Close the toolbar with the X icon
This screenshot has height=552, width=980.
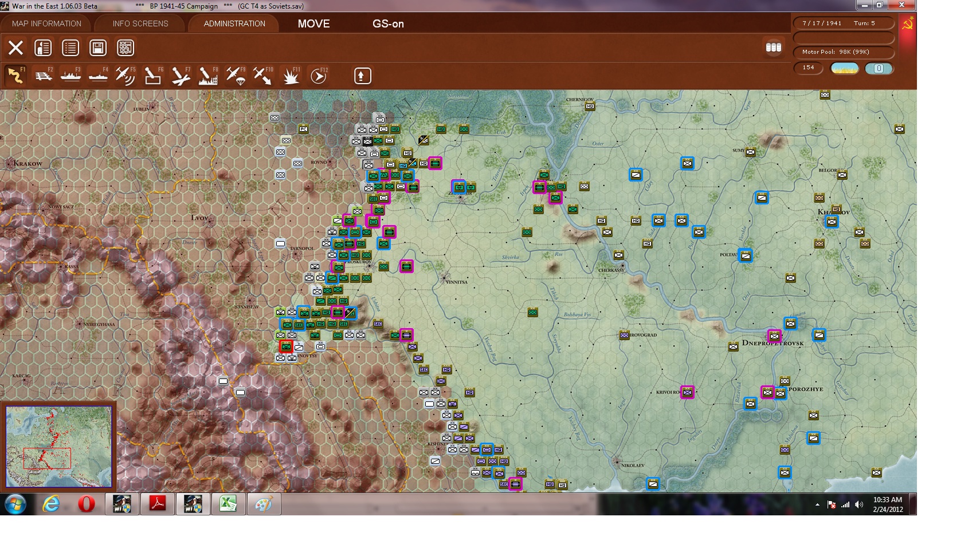pos(15,48)
